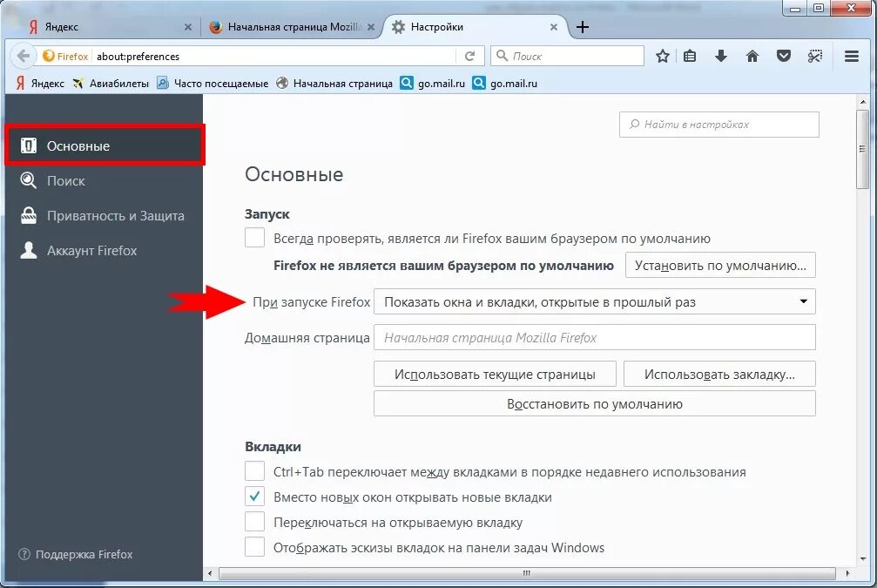Open Приватность и Защита section
The width and height of the screenshot is (877, 588).
(x=105, y=215)
